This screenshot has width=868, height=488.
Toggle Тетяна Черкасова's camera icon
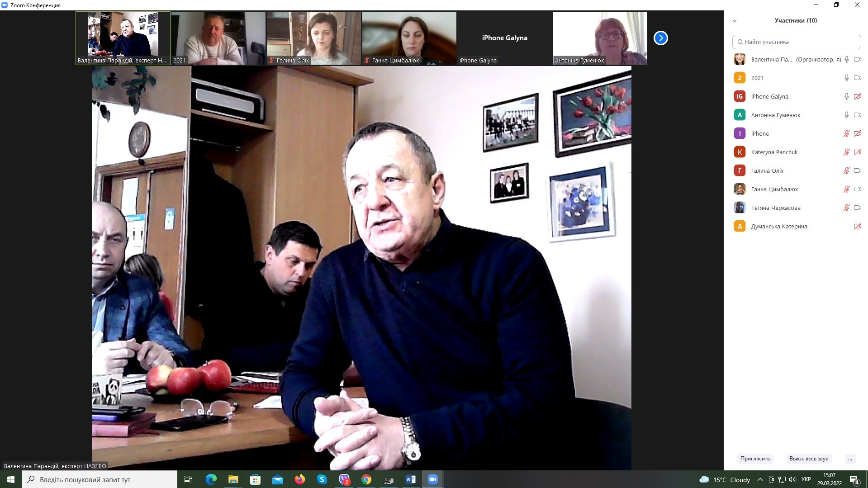click(858, 208)
